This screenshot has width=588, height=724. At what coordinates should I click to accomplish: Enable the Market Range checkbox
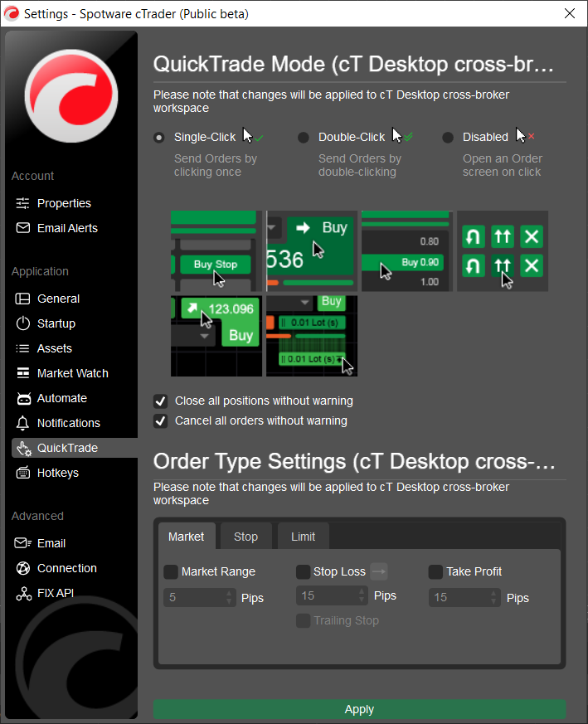pyautogui.click(x=171, y=572)
